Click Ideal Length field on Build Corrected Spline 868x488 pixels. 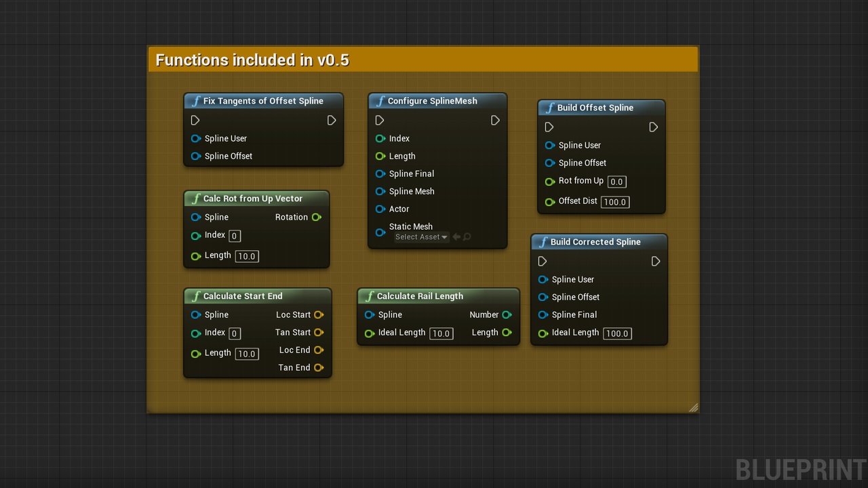point(617,333)
